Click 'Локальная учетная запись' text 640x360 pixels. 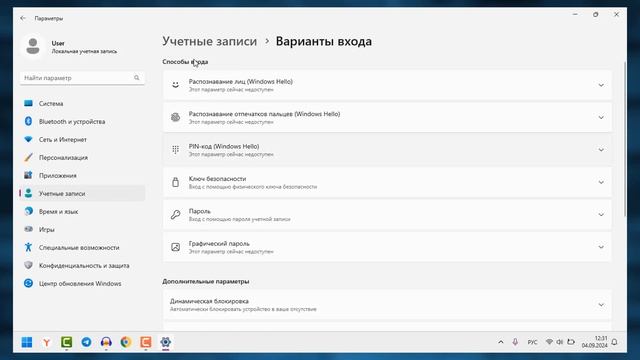click(84, 51)
